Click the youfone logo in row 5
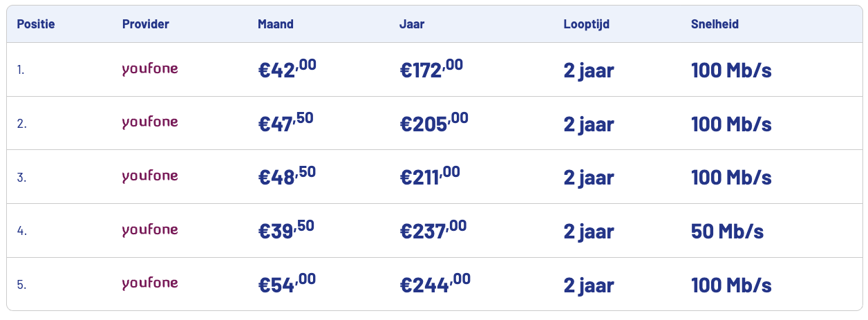The width and height of the screenshot is (868, 320). 150,283
